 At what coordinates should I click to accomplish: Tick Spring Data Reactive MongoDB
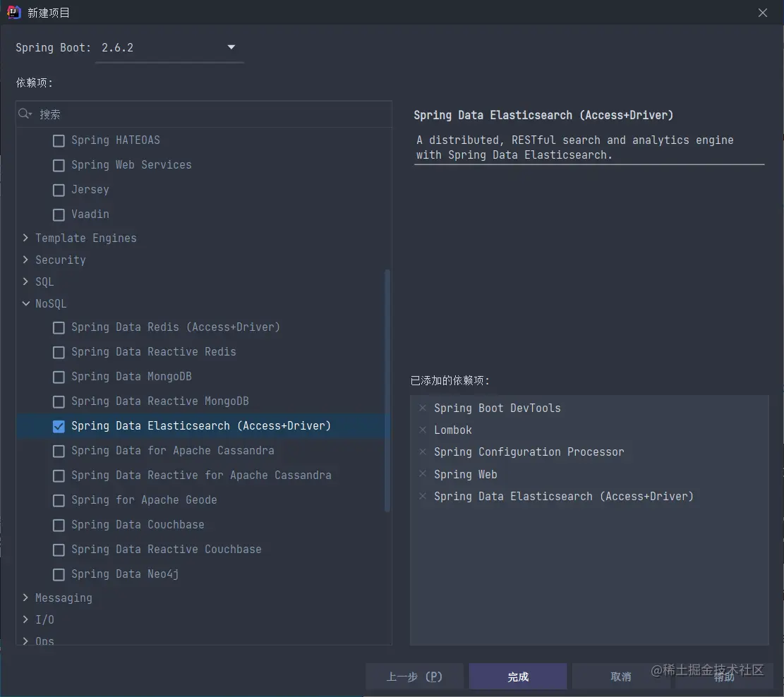click(59, 401)
